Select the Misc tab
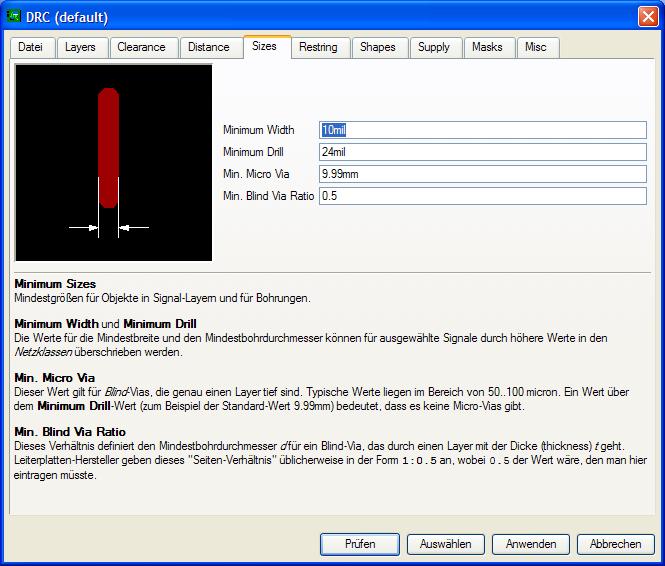 [x=536, y=47]
